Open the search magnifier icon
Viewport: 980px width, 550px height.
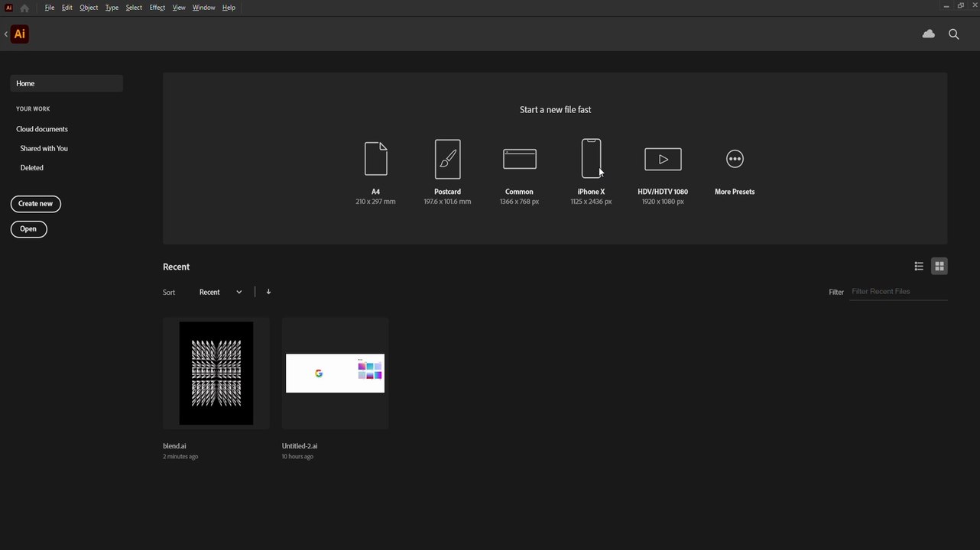tap(954, 34)
